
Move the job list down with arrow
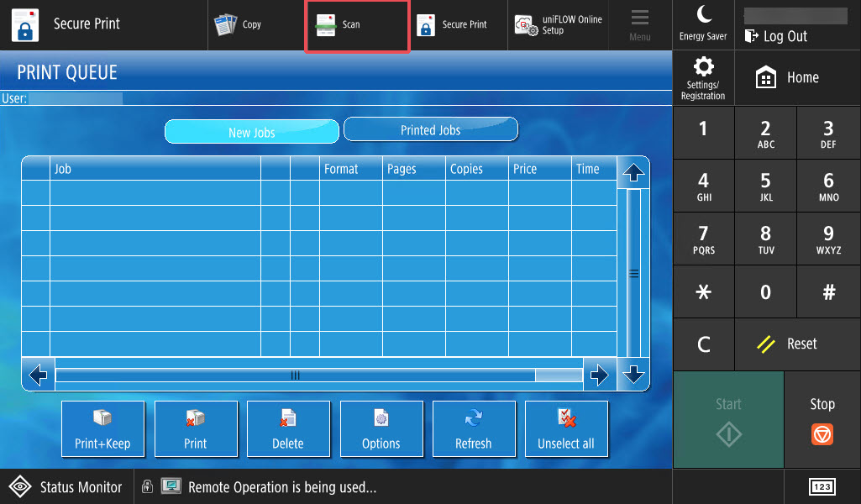pos(633,375)
